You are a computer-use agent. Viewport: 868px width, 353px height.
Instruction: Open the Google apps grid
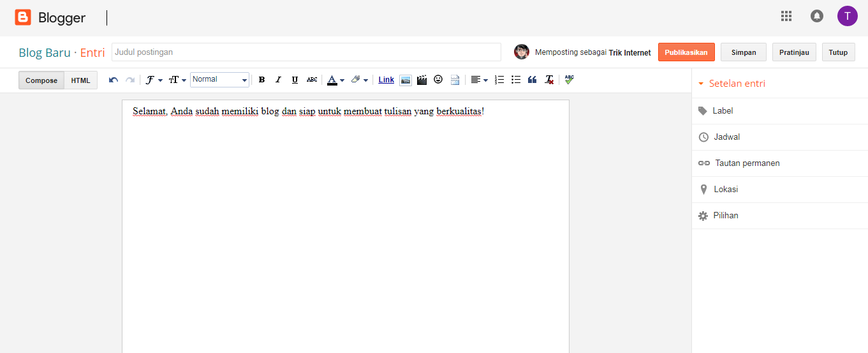tap(786, 16)
